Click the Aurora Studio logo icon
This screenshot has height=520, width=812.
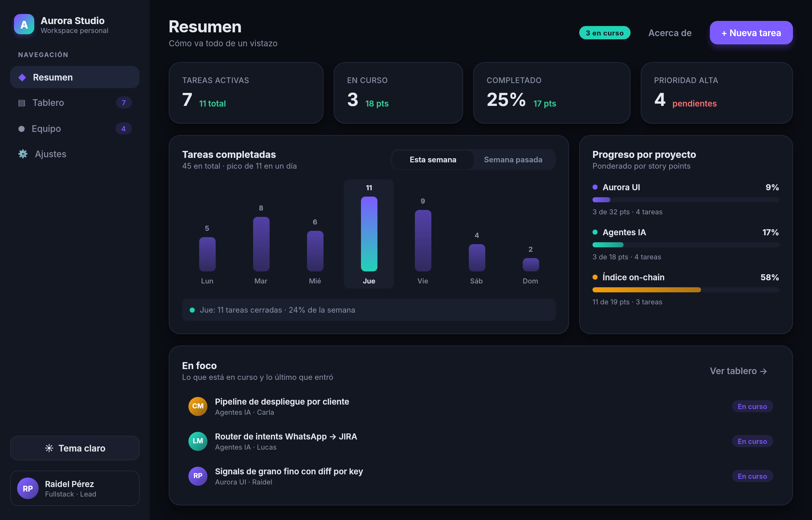pos(24,24)
